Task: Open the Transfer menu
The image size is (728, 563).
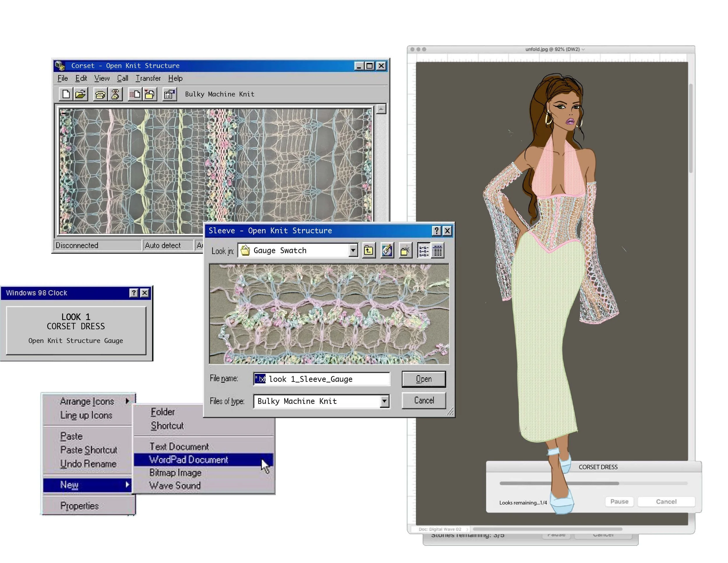Action: pos(148,78)
